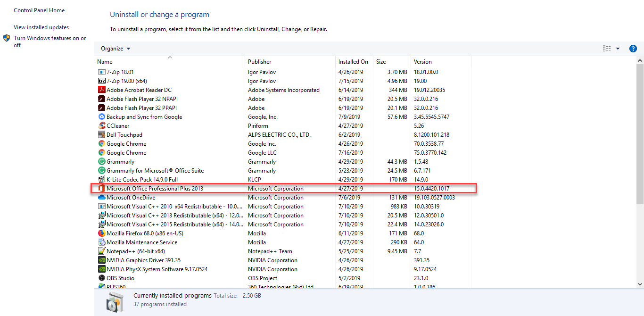Viewport: 644px width, 316px height.
Task: Click the Grammarly 1.5.48 icon
Action: (102, 162)
